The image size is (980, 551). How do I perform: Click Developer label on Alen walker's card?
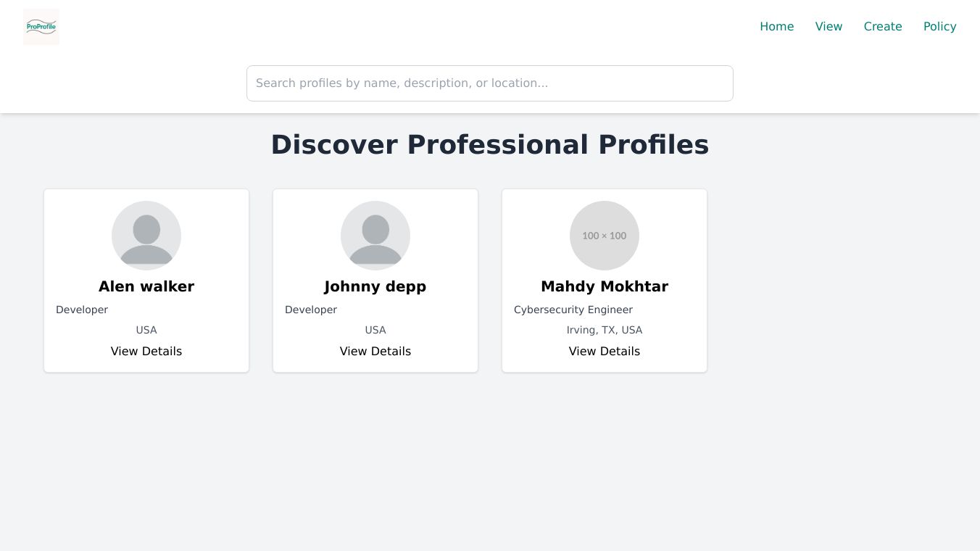82,310
